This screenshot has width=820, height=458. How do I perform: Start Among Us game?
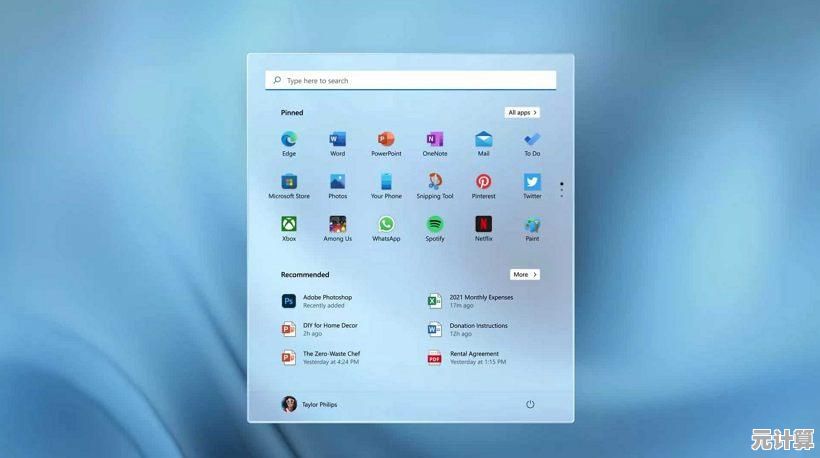(337, 228)
